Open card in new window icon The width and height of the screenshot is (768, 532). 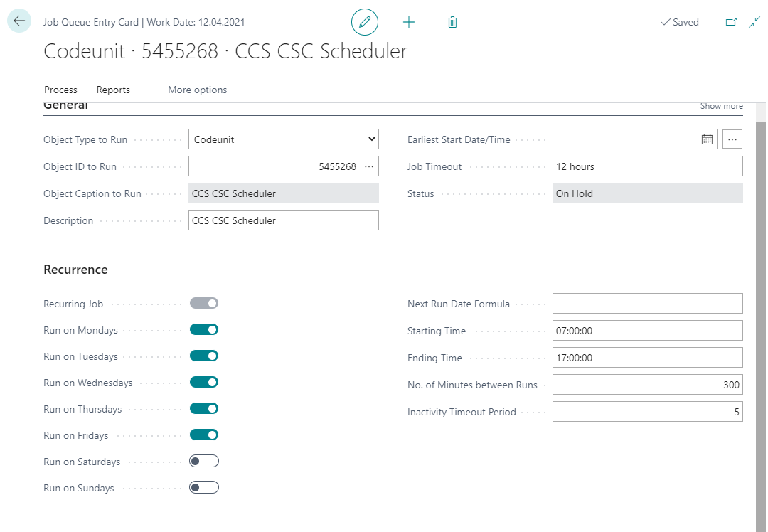tap(731, 22)
